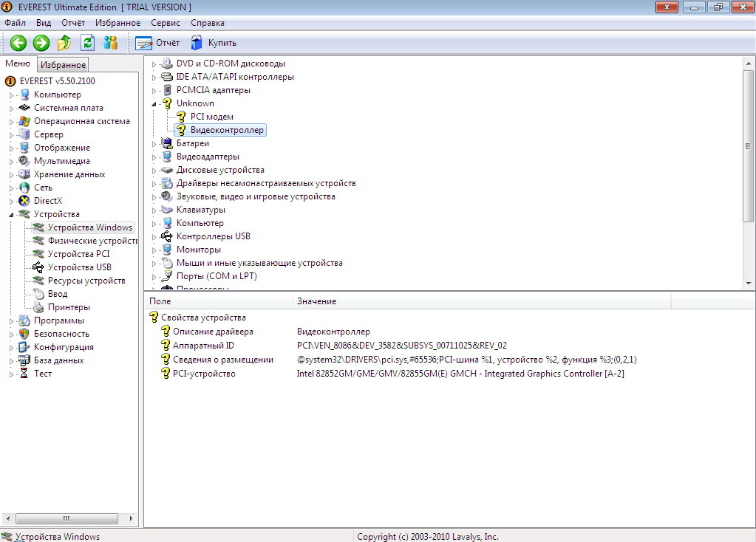This screenshot has height=542, width=756.
Task: Click the sidebar scroll-right arrow
Action: [x=131, y=518]
